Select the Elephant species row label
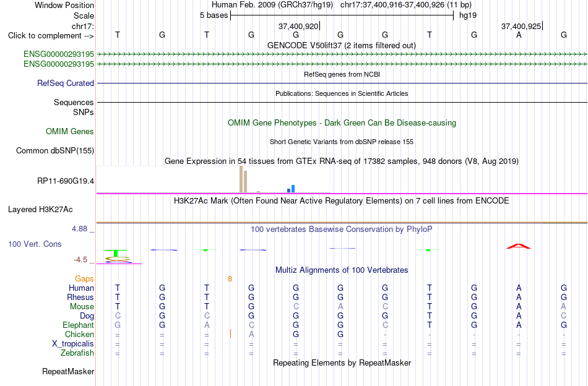This screenshot has width=588, height=386. [x=78, y=325]
